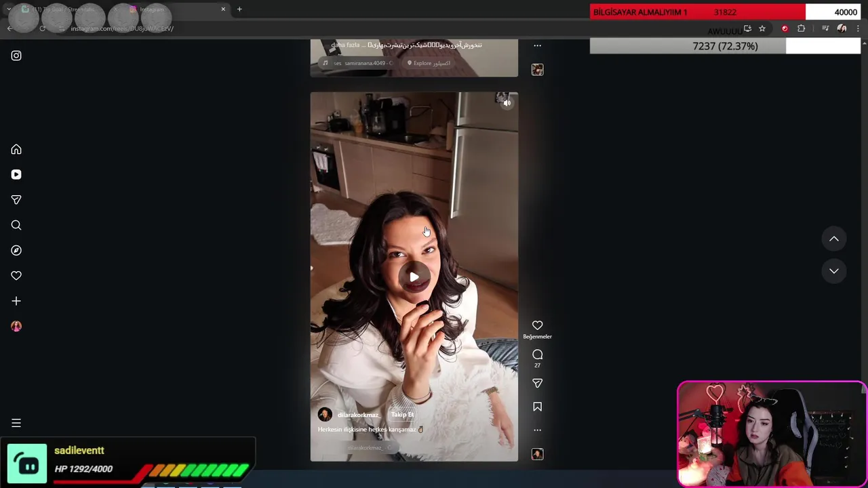Image resolution: width=868 pixels, height=488 pixels.
Task: Open the Chrome three-dot menu
Action: point(859,28)
